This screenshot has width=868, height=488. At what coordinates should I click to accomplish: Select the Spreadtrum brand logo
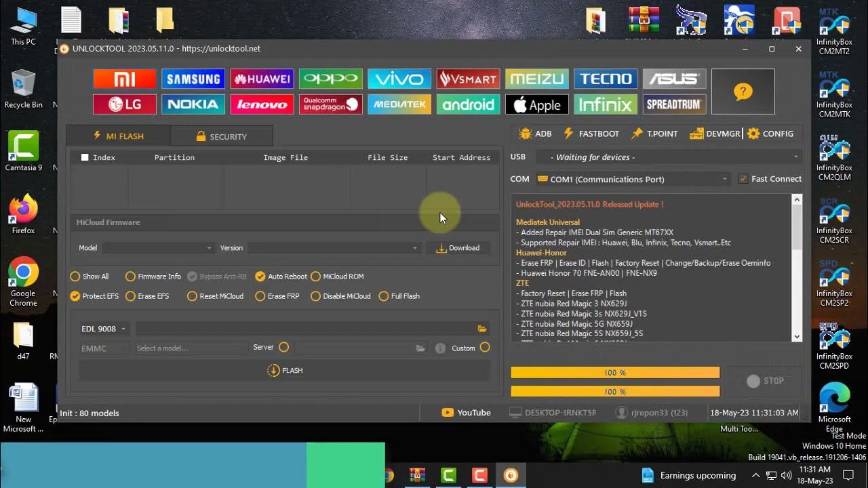674,104
